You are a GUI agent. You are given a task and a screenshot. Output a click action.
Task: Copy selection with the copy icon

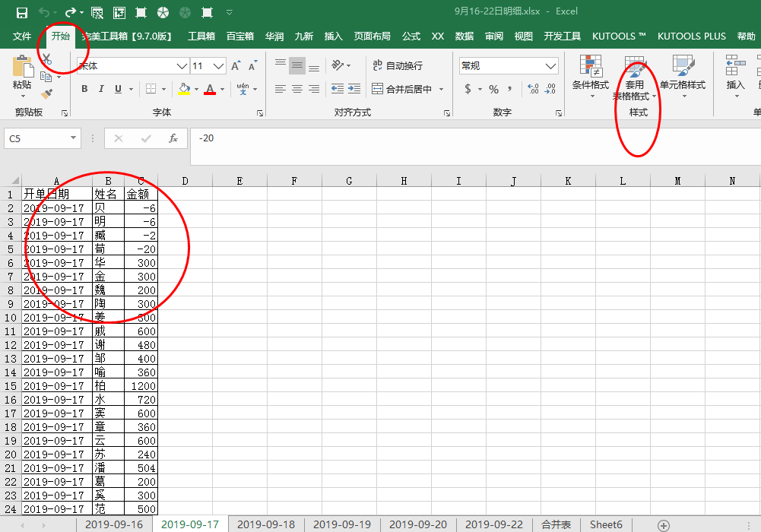click(x=46, y=77)
